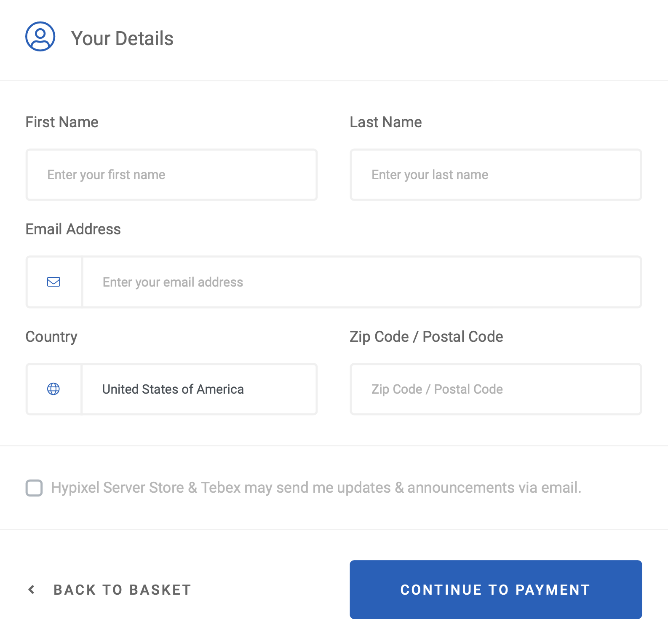The image size is (668, 644).
Task: Click the Country field label
Action: tap(51, 337)
